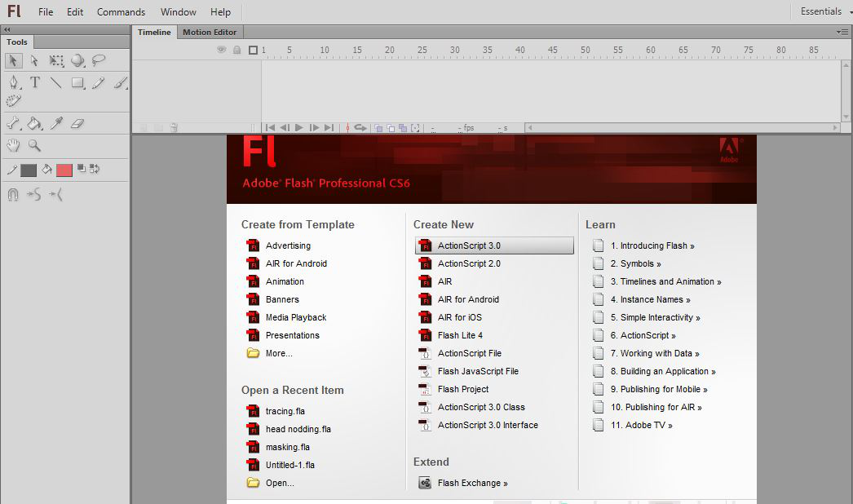This screenshot has width=853, height=504.
Task: Toggle lock all layers padlock icon
Action: point(237,50)
